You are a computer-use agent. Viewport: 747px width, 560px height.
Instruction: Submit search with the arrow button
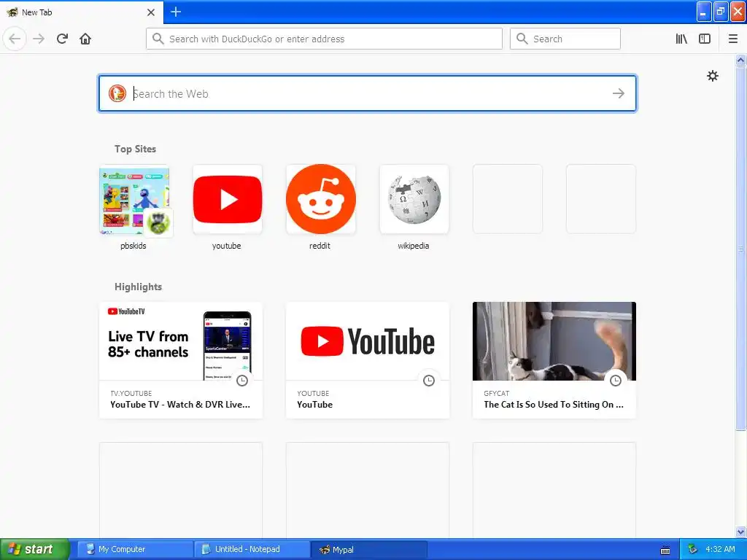point(619,93)
